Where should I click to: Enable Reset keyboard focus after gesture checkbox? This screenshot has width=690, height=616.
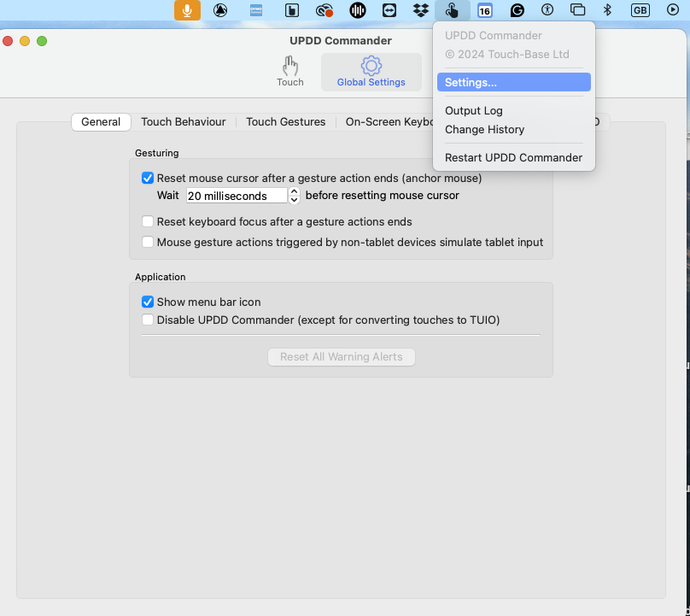(x=148, y=221)
